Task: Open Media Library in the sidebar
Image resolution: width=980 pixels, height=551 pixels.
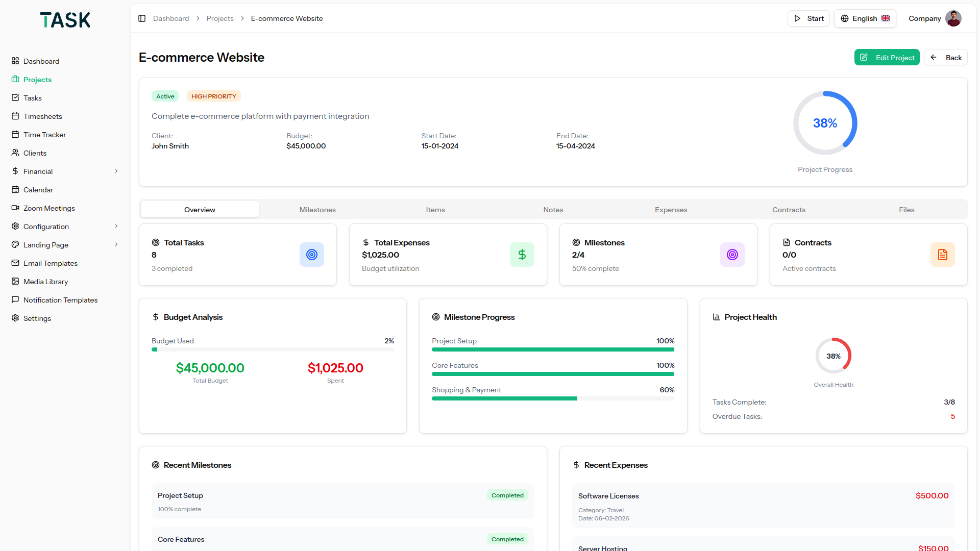Action: point(45,282)
